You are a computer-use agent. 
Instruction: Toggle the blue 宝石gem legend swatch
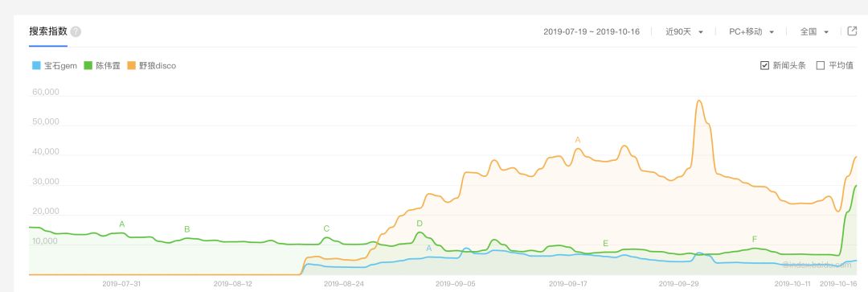tap(36, 65)
